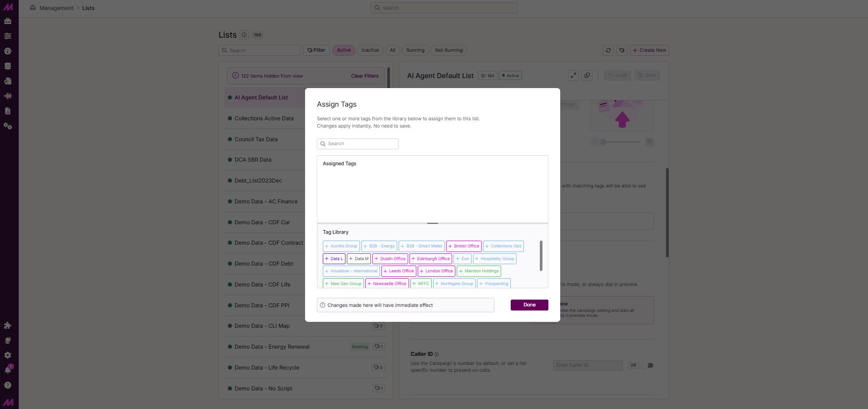The image size is (868, 409).
Task: Open the settings gear icon in the sidebar
Action: pos(8,355)
